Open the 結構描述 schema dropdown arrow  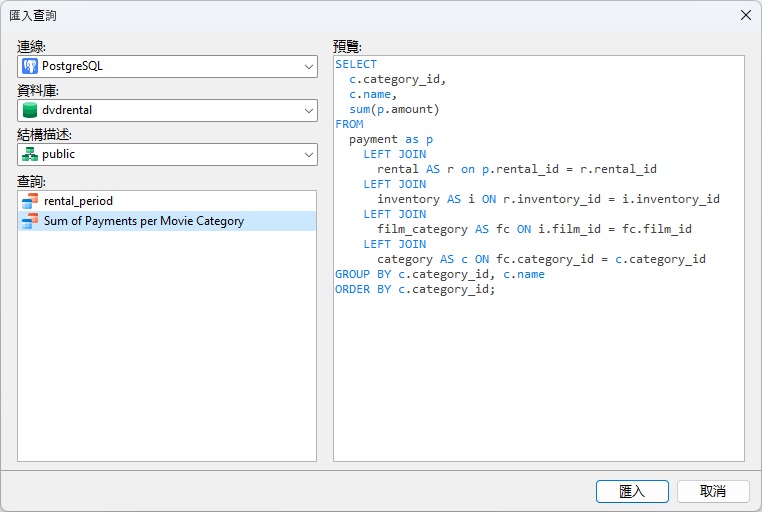309,154
